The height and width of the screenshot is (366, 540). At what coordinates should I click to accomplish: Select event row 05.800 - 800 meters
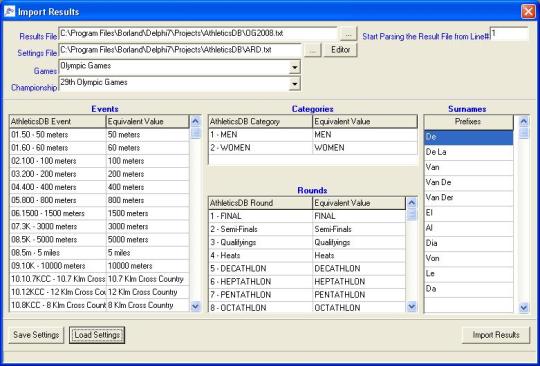pos(100,200)
